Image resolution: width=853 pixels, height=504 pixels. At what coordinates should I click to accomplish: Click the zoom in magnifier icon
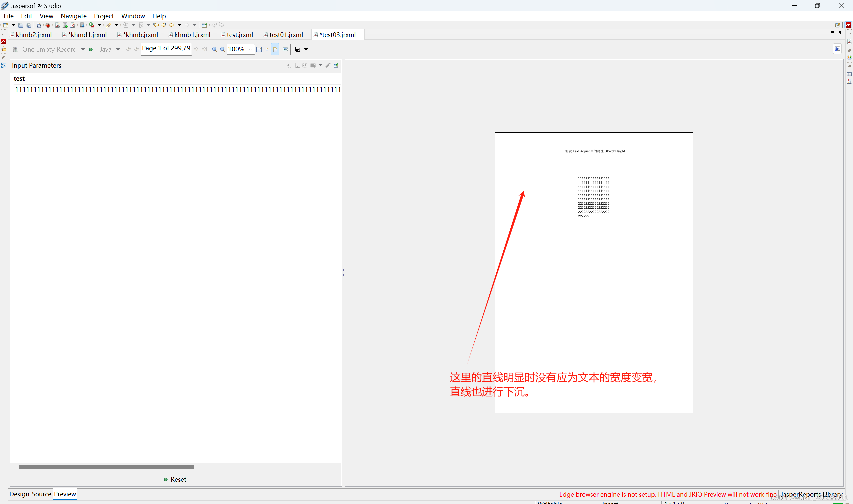click(214, 49)
